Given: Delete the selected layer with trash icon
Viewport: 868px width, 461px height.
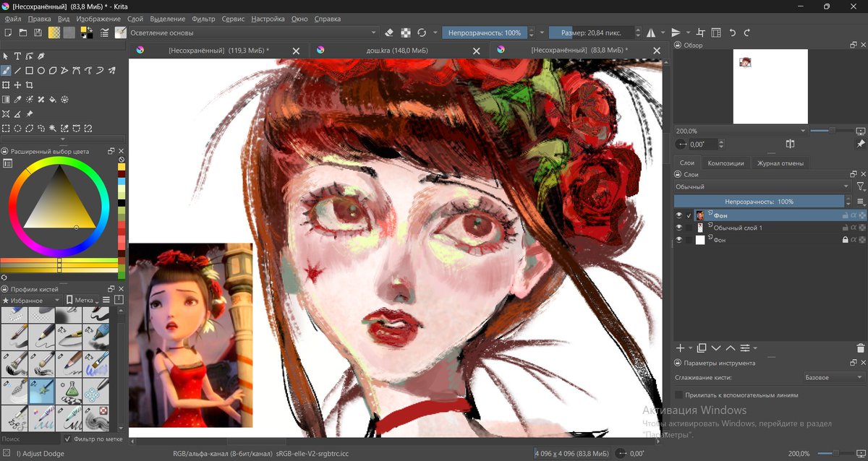Looking at the screenshot, I should pos(860,348).
